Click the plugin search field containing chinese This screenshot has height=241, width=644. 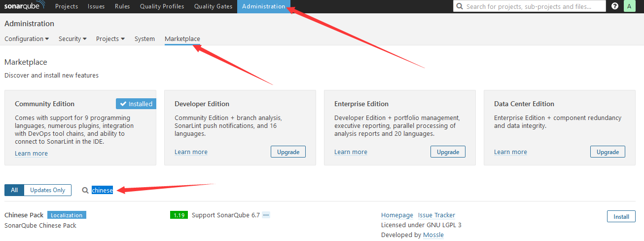click(103, 190)
